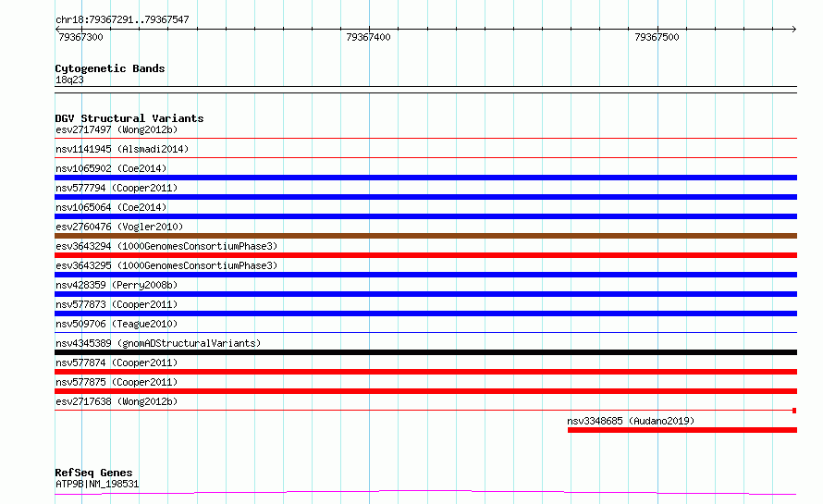The width and height of the screenshot is (823, 504).
Task: Select the nsv428359 (Perry2008b) label
Action: pyautogui.click(x=117, y=285)
